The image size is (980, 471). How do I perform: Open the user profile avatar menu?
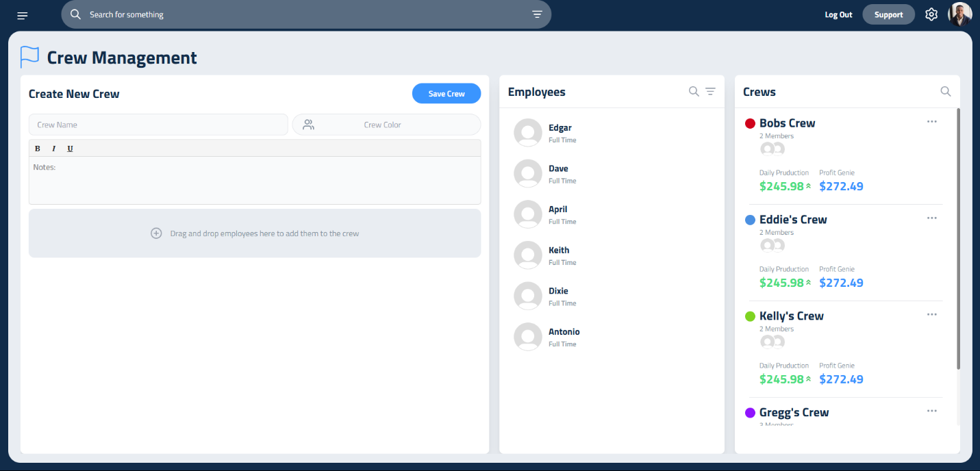(x=959, y=14)
